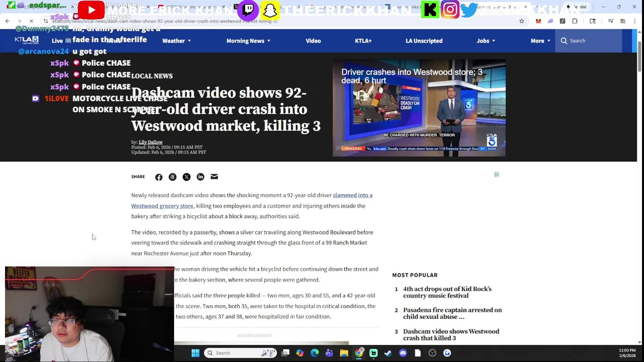644x362 pixels.
Task: Share article via email icon
Action: point(214,177)
